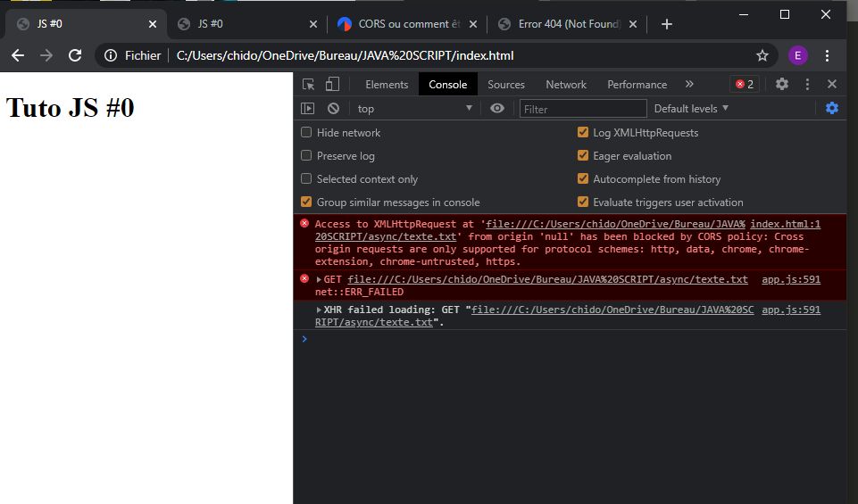
Task: Open the DevTools settings gear
Action: [x=782, y=84]
